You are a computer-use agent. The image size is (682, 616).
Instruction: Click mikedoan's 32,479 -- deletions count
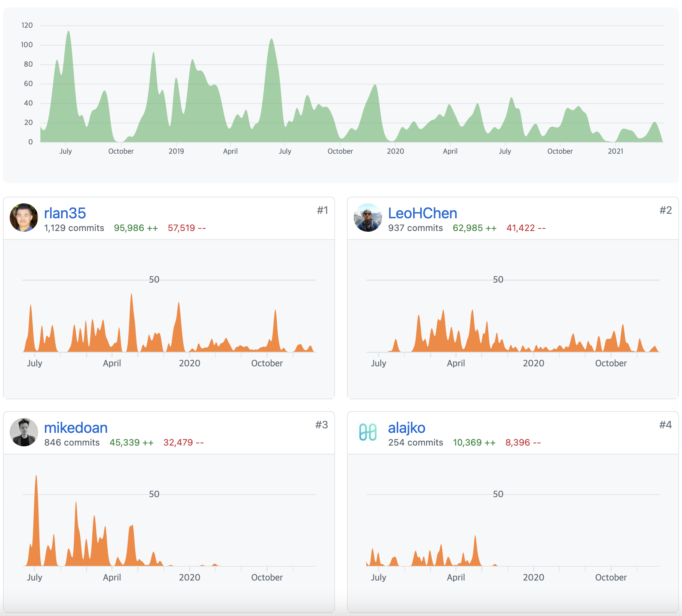point(184,443)
